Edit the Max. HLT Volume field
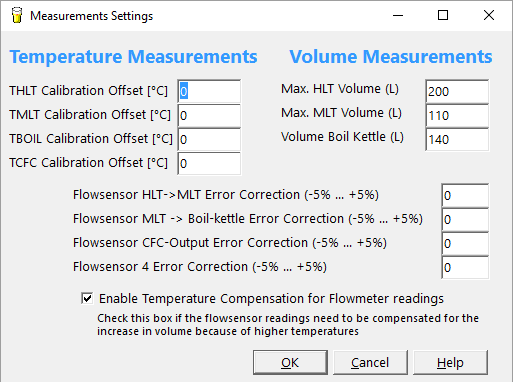The width and height of the screenshot is (513, 382). click(x=457, y=91)
